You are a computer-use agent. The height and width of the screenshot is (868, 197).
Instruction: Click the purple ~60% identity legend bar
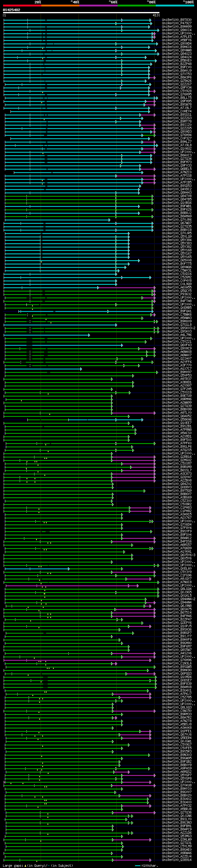click(x=98, y=6)
